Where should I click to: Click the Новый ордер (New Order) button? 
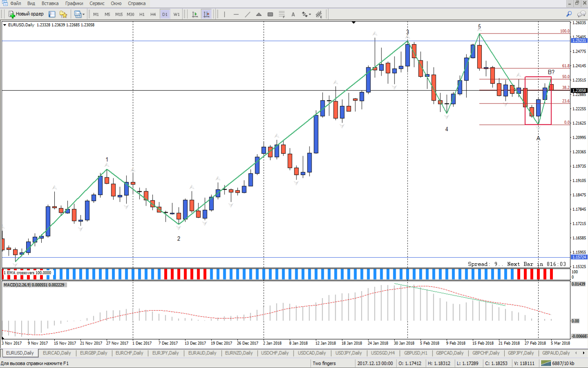tap(26, 14)
